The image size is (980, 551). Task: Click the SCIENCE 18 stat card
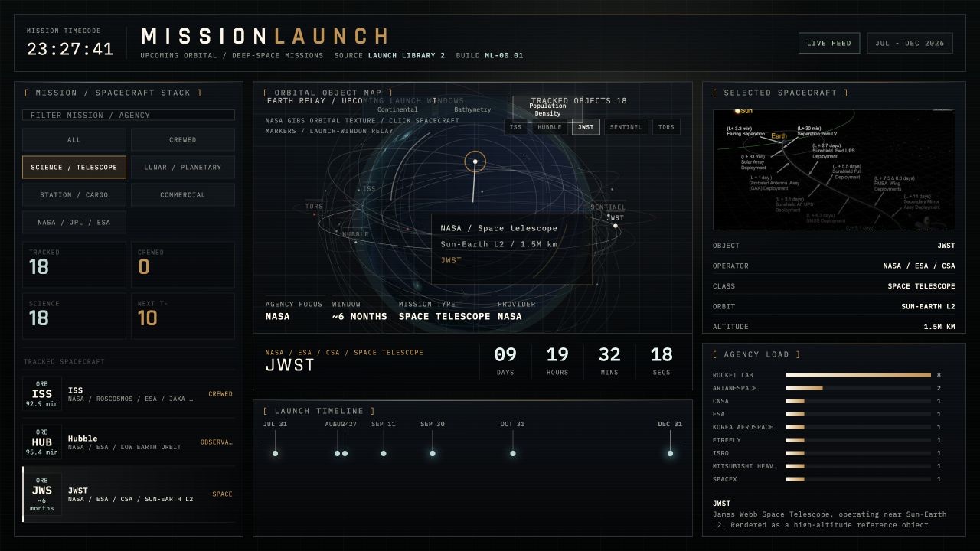pyautogui.click(x=74, y=316)
